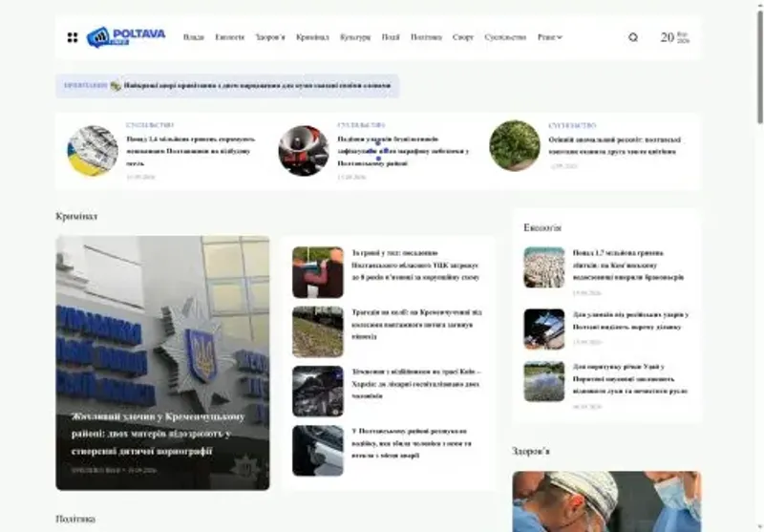
Task: Open the thumbnail of men in dark jackets
Action: click(x=318, y=272)
